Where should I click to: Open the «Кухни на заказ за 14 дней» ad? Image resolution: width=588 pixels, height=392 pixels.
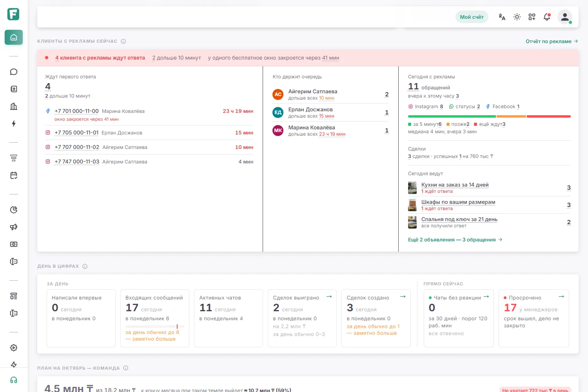[x=455, y=185]
